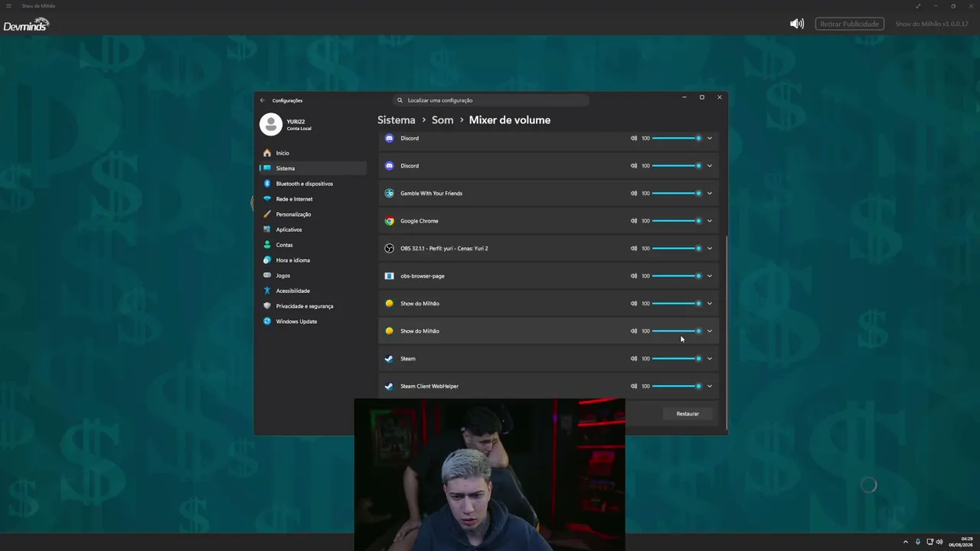980x551 pixels.
Task: Expand the Google Chrome mixer row
Action: click(x=710, y=221)
